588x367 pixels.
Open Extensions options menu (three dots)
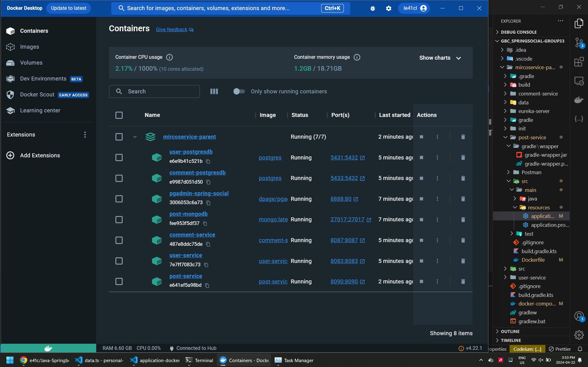point(85,135)
